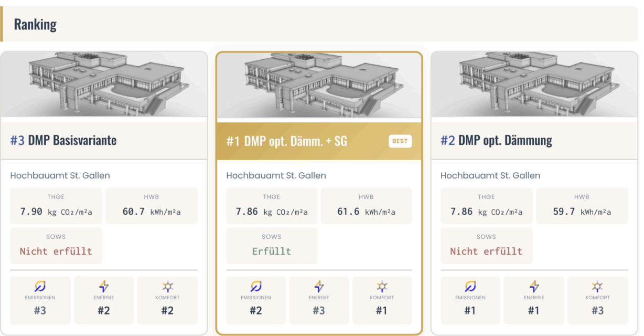This screenshot has height=336, width=644.
Task: Click the 7.90 kg CO₂/m²a THGE tile
Action: click(56, 206)
